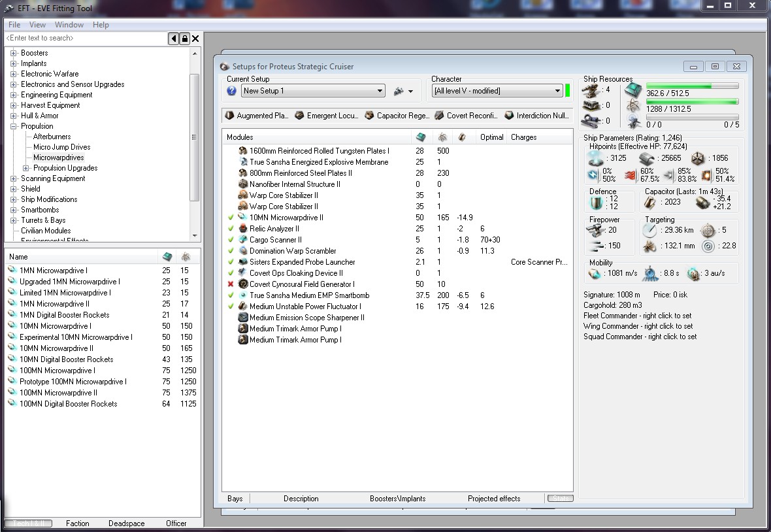Screen dimensions: 771x532
Task: Expand the Electronic Warfare tree node
Action: click(14, 74)
